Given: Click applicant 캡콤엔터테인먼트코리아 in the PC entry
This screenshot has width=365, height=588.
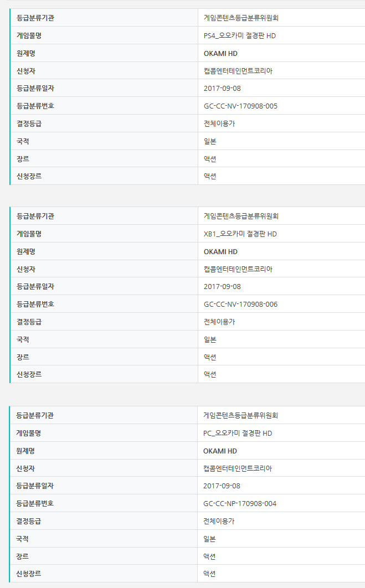Looking at the screenshot, I should point(238,468).
